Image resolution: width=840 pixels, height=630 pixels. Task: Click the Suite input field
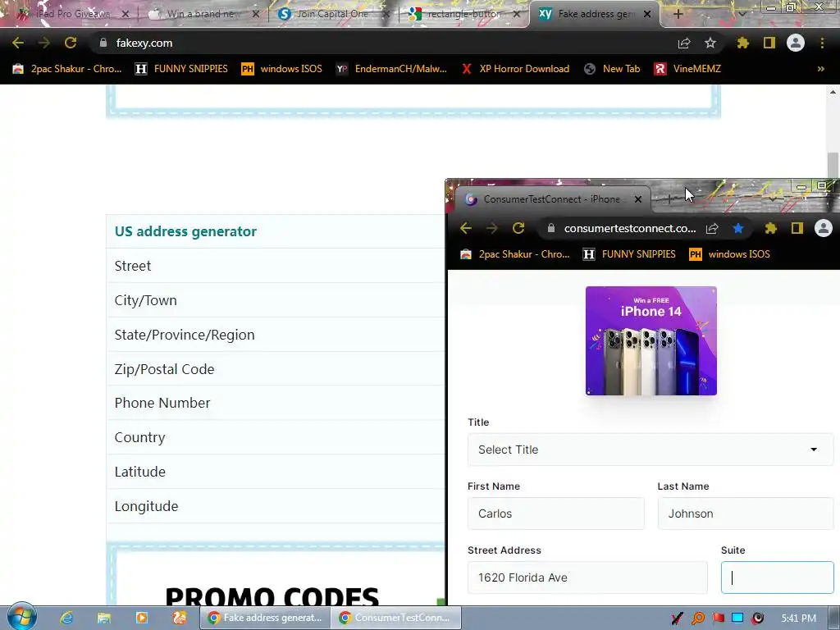coord(778,577)
